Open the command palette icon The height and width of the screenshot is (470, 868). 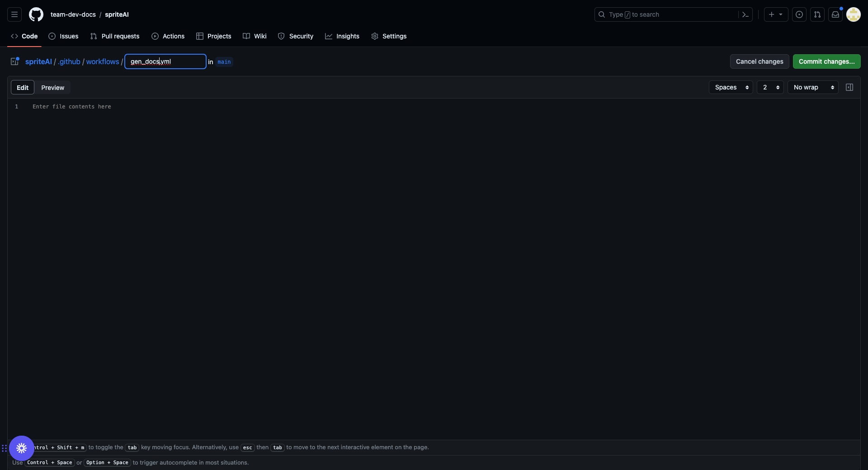745,14
